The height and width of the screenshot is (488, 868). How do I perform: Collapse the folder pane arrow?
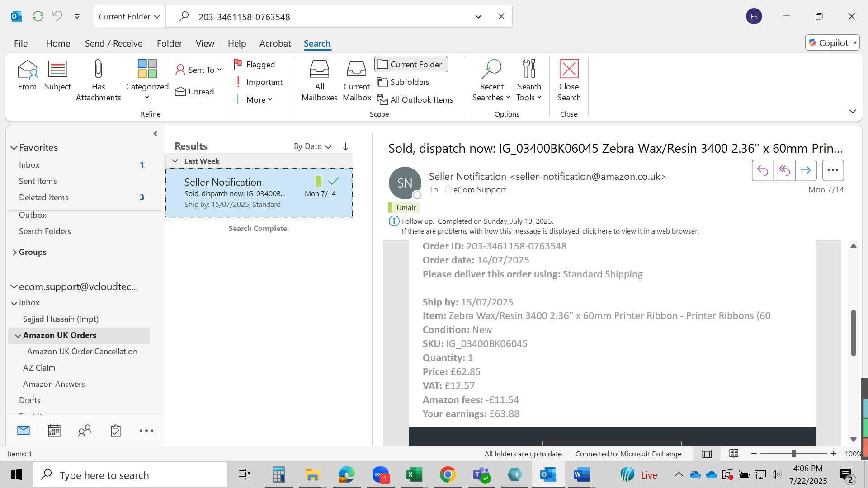155,134
